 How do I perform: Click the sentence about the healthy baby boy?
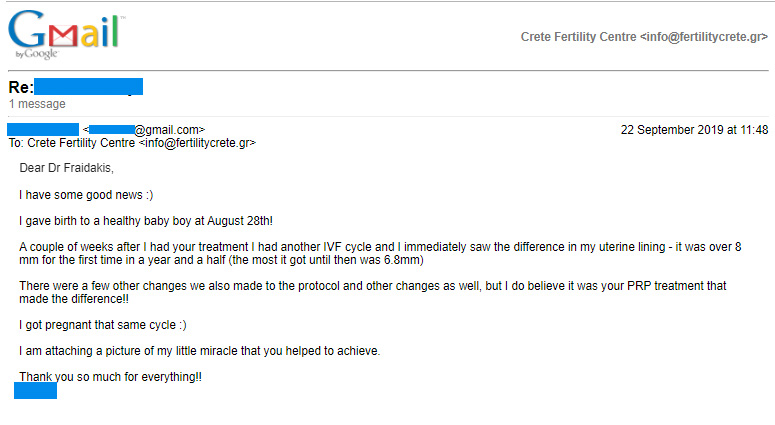(x=146, y=221)
